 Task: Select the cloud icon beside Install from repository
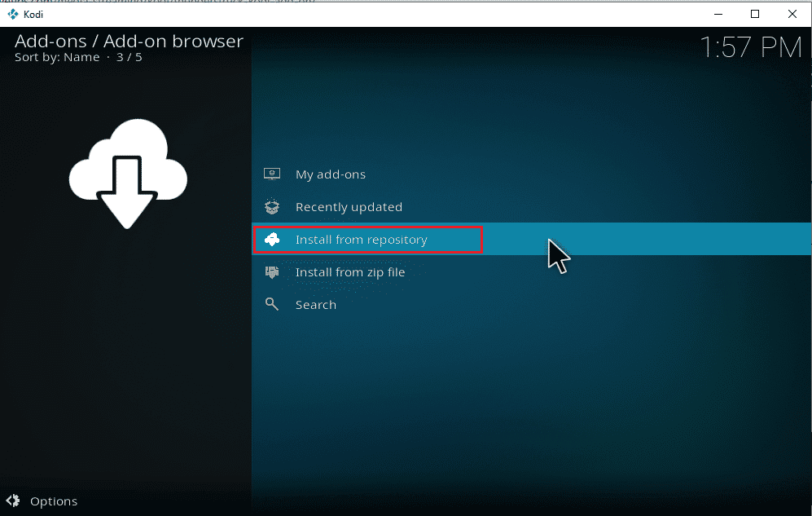[x=272, y=239]
